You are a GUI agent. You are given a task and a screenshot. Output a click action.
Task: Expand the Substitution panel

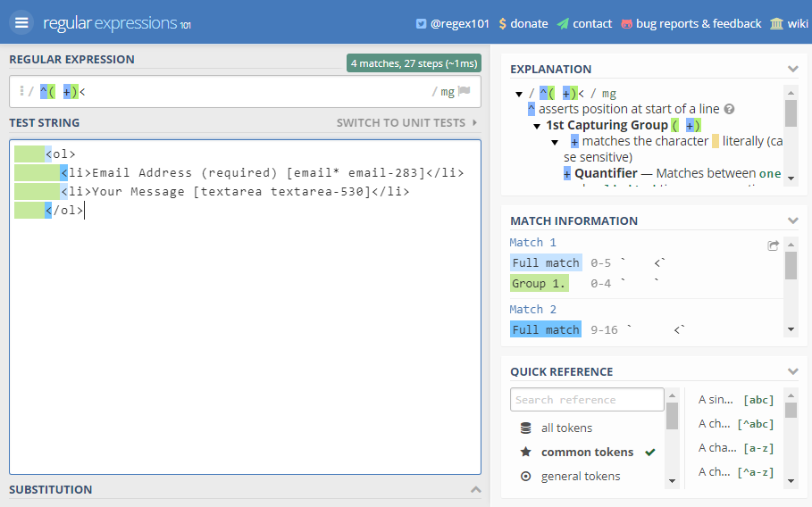tap(475, 489)
